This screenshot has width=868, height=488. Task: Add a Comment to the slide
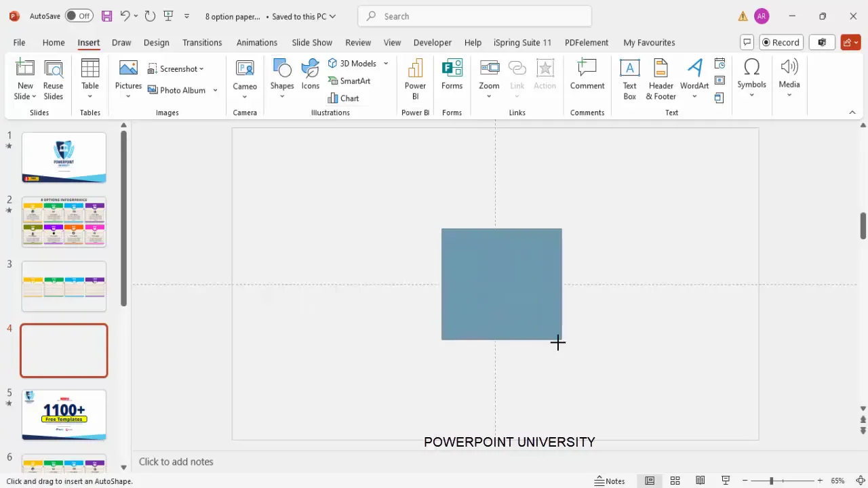click(587, 75)
